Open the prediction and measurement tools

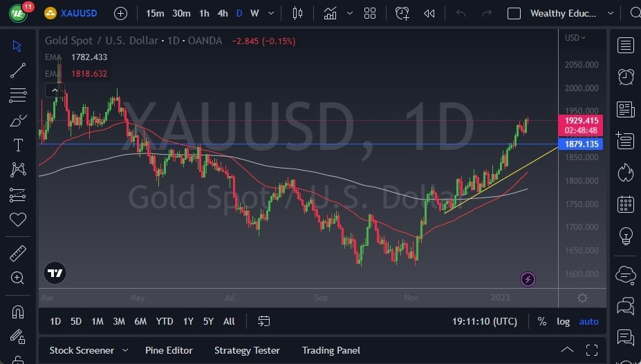tap(17, 195)
